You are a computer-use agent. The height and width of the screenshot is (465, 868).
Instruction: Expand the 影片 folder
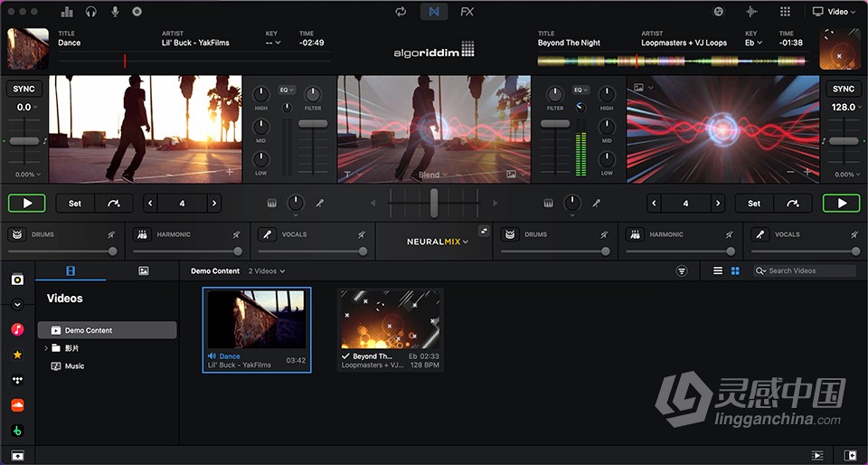pyautogui.click(x=46, y=348)
